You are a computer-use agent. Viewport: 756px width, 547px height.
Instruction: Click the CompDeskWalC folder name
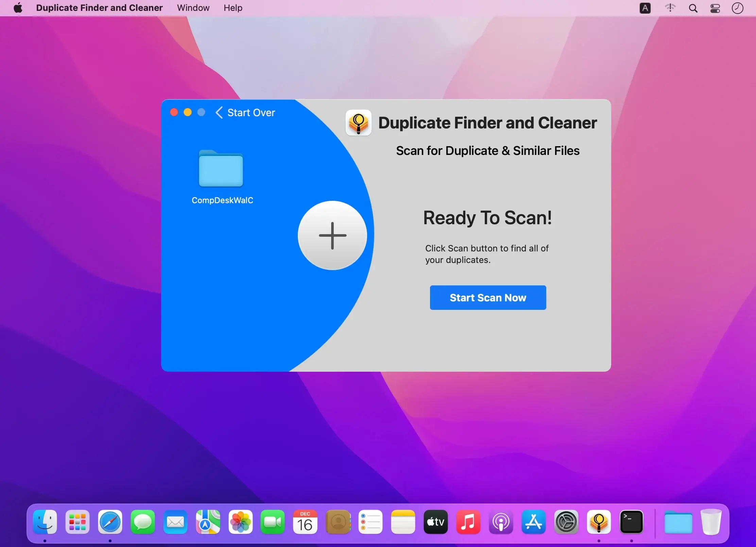coord(222,200)
